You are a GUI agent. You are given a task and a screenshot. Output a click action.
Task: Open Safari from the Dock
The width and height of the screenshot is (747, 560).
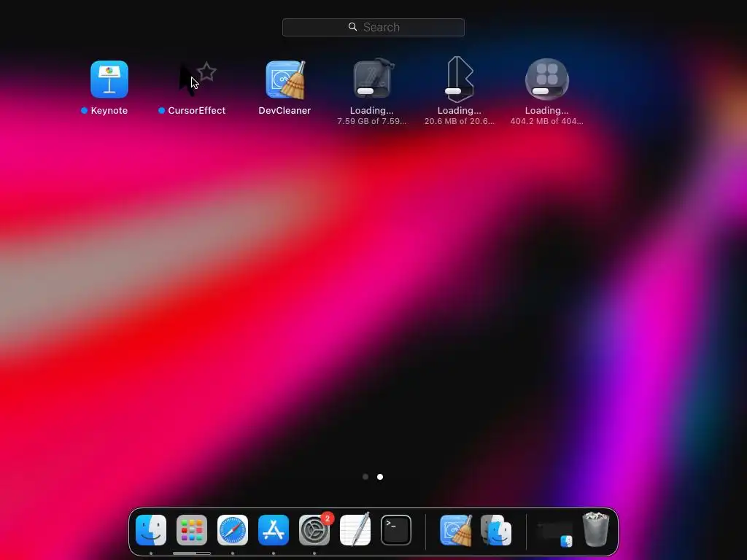233,530
